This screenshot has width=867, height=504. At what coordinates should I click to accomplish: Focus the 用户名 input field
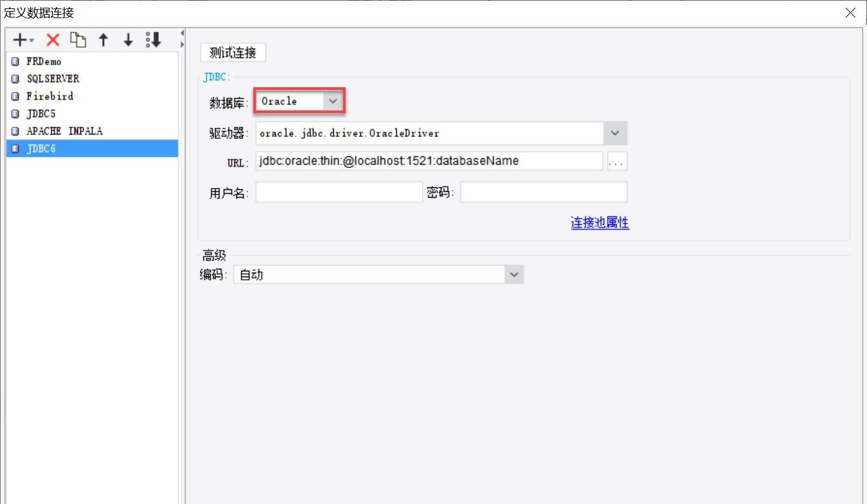(x=339, y=192)
